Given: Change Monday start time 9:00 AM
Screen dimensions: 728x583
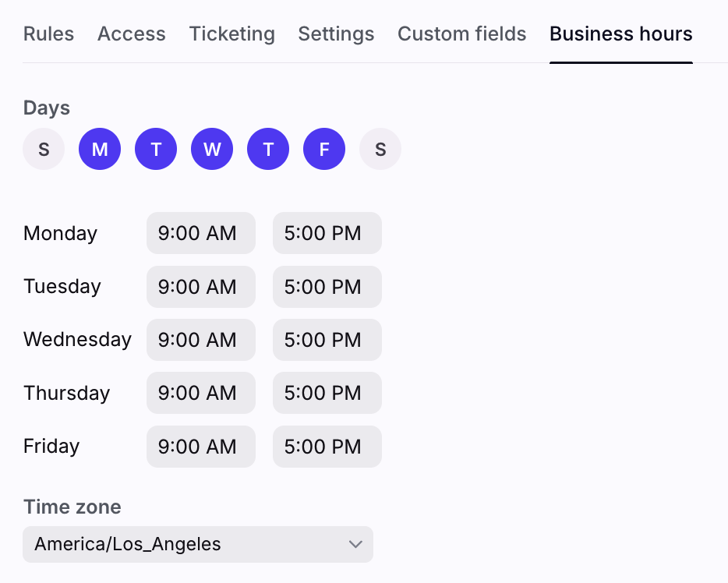Looking at the screenshot, I should [x=201, y=233].
